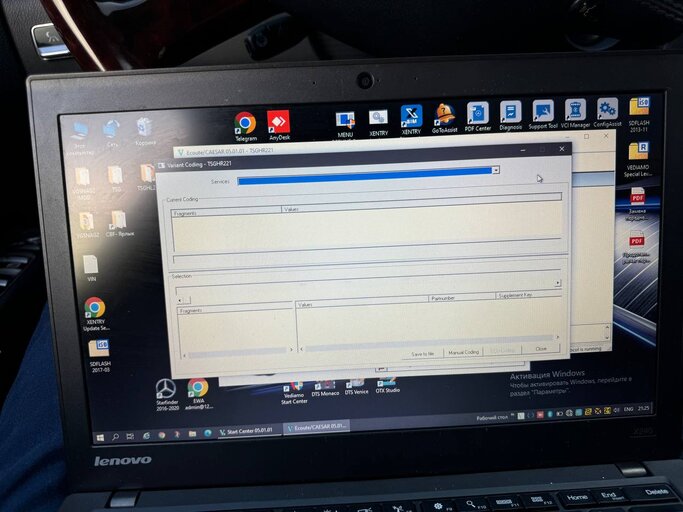Open the MENU desktop shortcut
Image resolution: width=683 pixels, height=512 pixels.
(x=345, y=125)
